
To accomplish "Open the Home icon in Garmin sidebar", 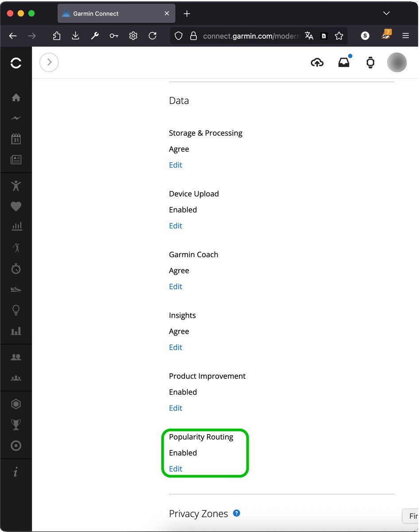I will pos(16,98).
